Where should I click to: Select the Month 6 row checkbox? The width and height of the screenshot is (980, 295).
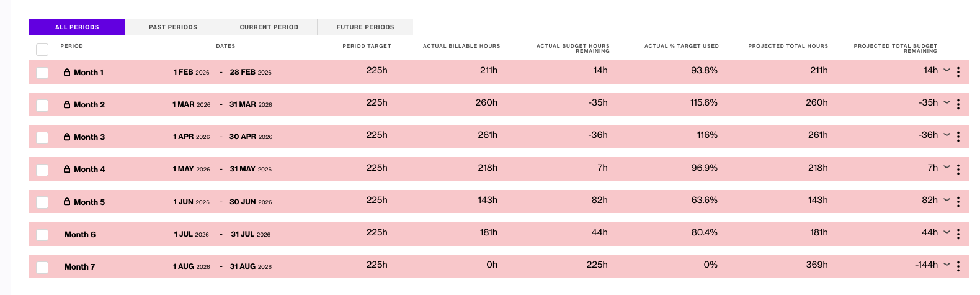coord(42,235)
